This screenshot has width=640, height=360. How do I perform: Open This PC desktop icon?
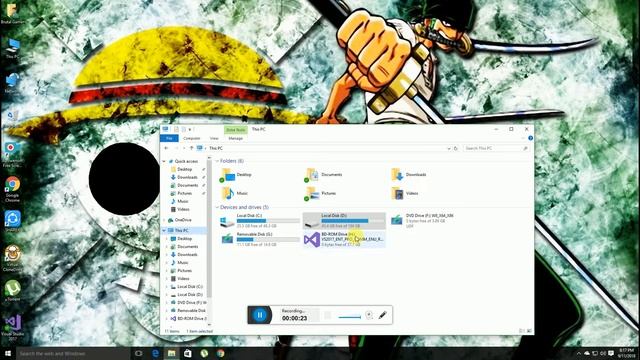pyautogui.click(x=12, y=49)
